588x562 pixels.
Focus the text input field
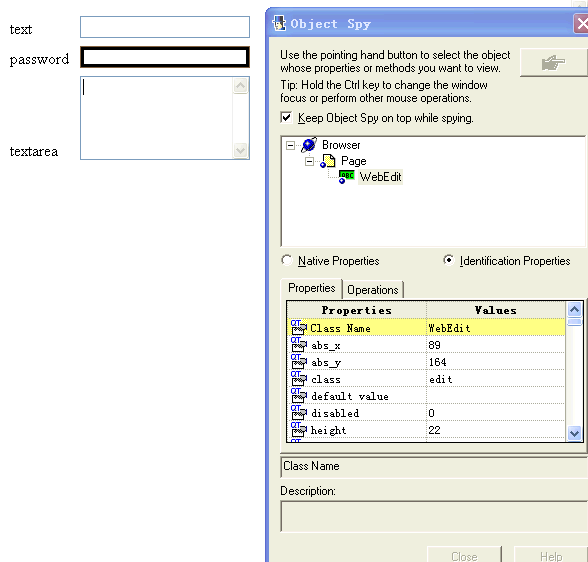[x=165, y=27]
